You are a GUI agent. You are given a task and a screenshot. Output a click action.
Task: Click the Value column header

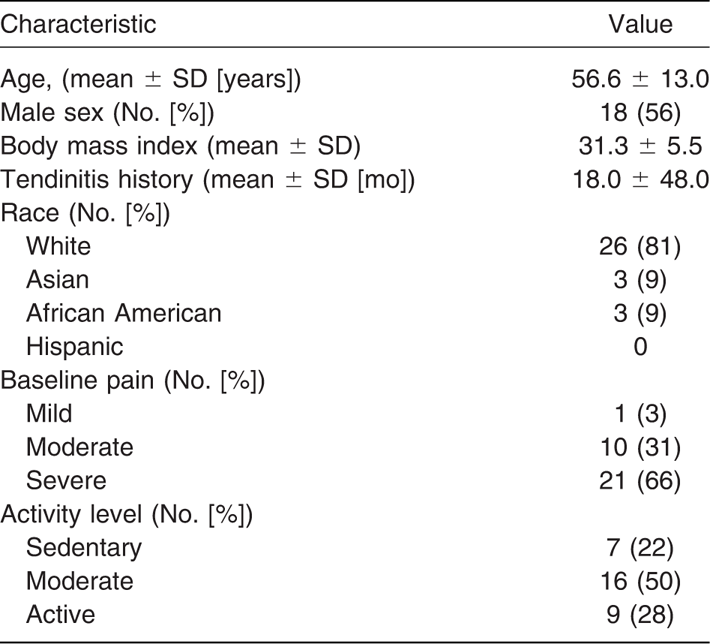[x=640, y=24]
